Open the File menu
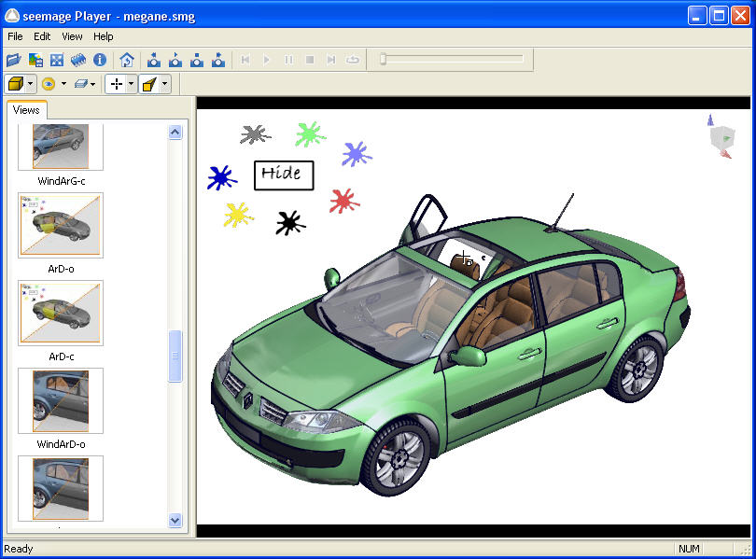 (x=15, y=36)
